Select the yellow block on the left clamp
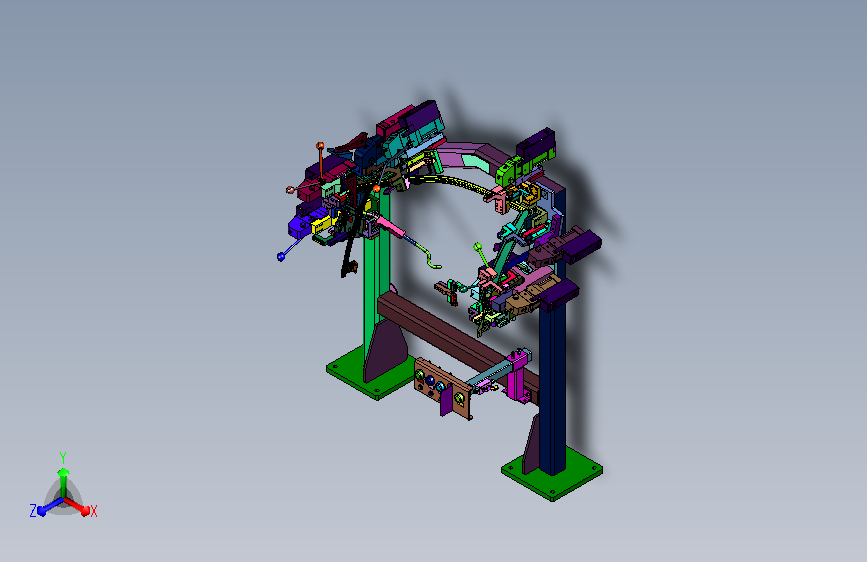The image size is (867, 562). click(x=322, y=225)
